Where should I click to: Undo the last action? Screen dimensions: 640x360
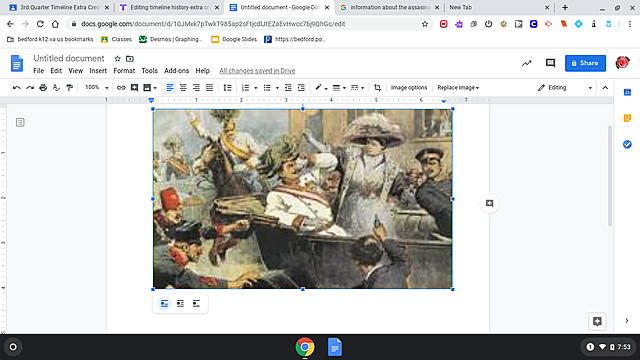point(17,88)
